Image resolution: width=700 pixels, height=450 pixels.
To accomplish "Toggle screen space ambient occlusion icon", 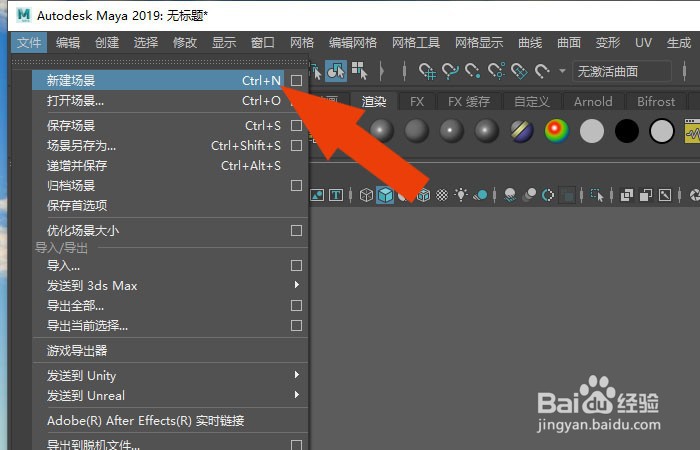I will click(x=510, y=195).
